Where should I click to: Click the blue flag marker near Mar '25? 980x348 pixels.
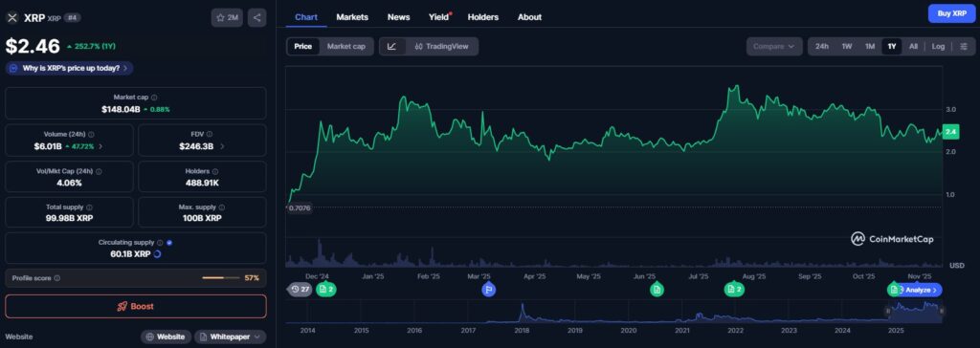[489, 290]
